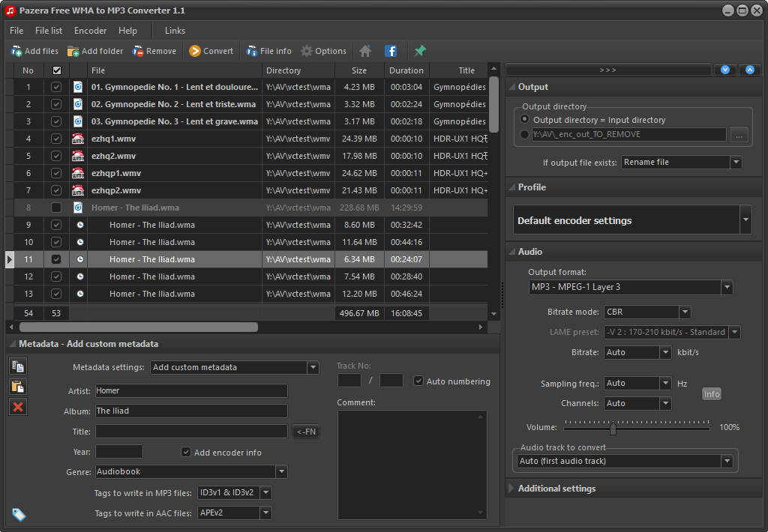Open the Facebook link icon
This screenshot has height=532, width=768.
pos(391,51)
